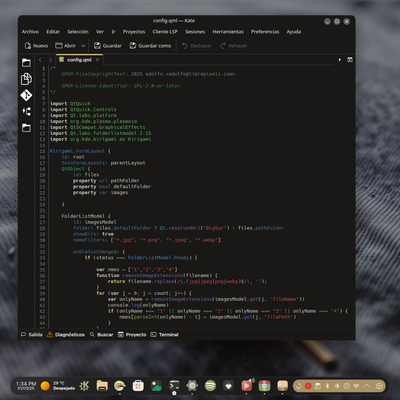Open the Preferencias menu
Image resolution: width=400 pixels, height=400 pixels.
(265, 32)
